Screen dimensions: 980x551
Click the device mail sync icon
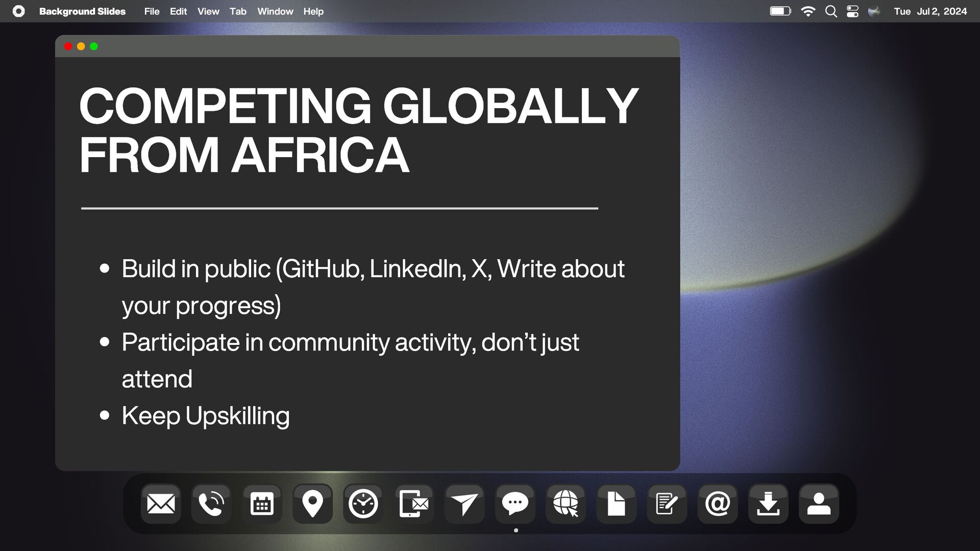[414, 504]
